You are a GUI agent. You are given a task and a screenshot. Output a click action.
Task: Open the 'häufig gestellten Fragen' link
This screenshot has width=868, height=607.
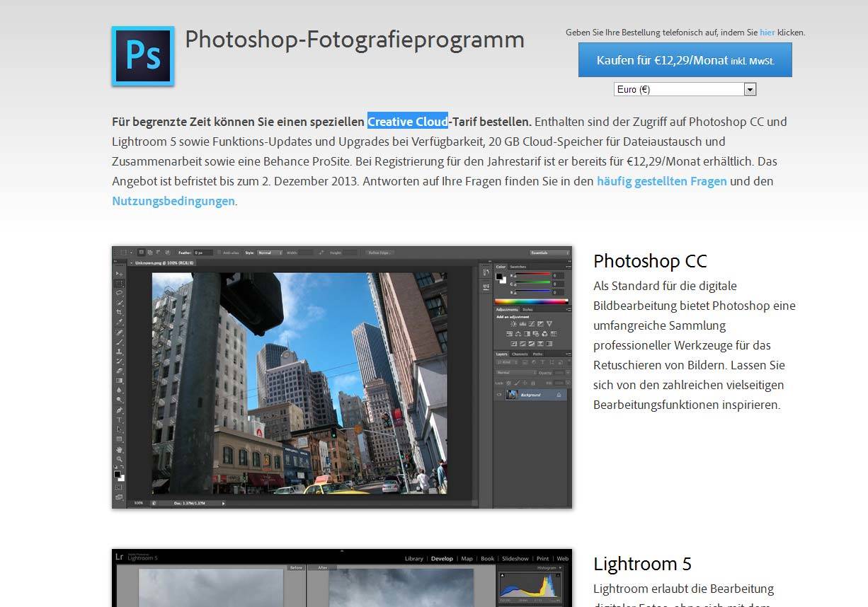click(x=662, y=181)
